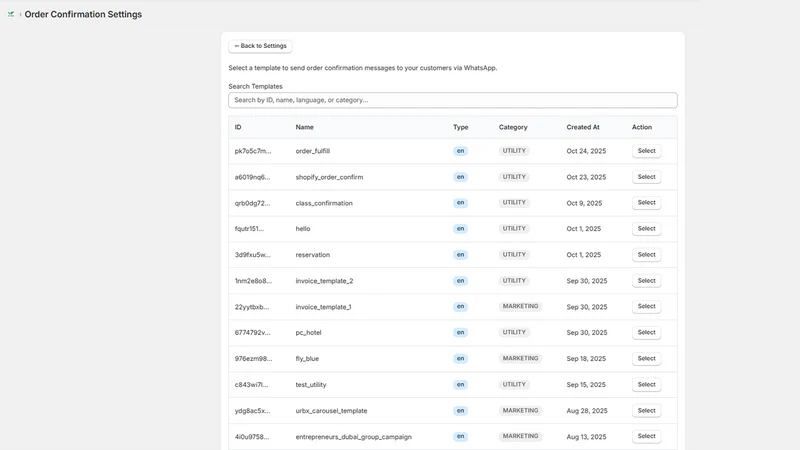Select the fly_blue template
800x450 pixels.
click(646, 358)
